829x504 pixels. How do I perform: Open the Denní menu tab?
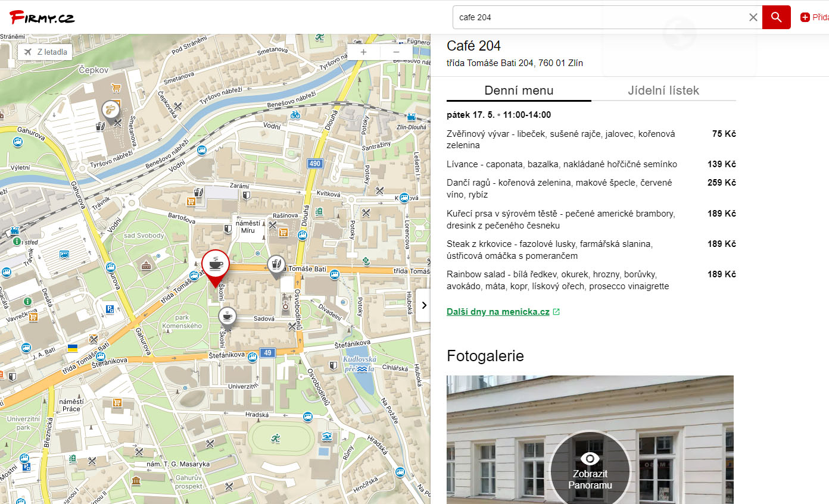519,90
